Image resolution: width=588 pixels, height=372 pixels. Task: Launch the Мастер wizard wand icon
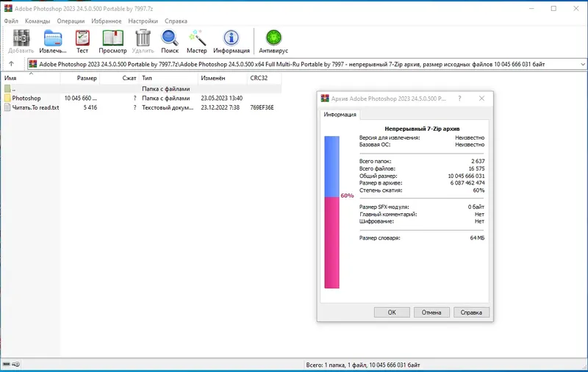pos(197,38)
